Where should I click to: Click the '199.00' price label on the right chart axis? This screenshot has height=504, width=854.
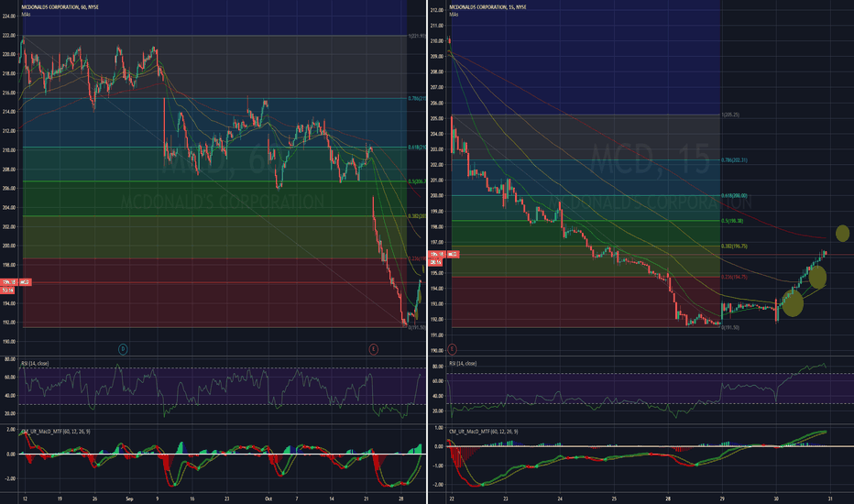[437, 212]
